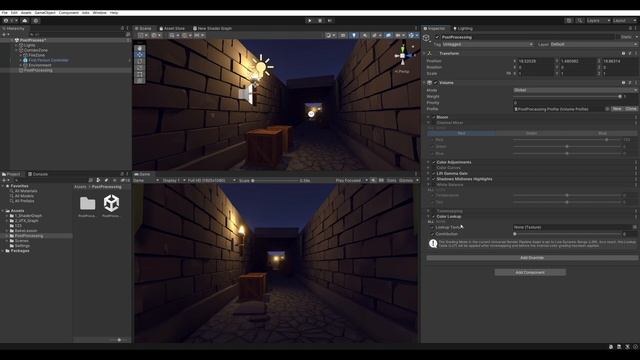Open the cloud services icon in the top toolbar
The width and height of the screenshot is (640, 360).
(x=25, y=20)
